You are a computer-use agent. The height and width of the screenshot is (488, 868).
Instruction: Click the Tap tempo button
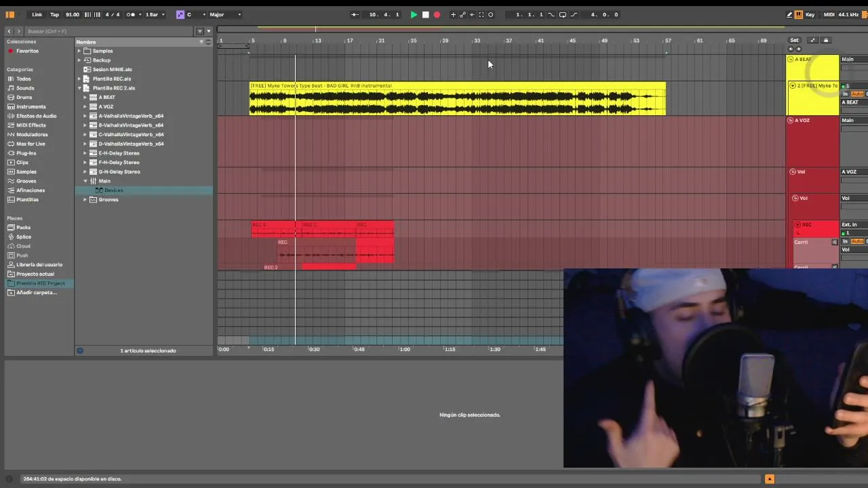point(54,14)
